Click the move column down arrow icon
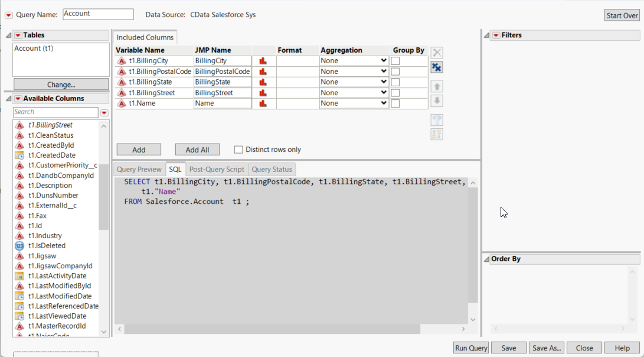 point(436,100)
